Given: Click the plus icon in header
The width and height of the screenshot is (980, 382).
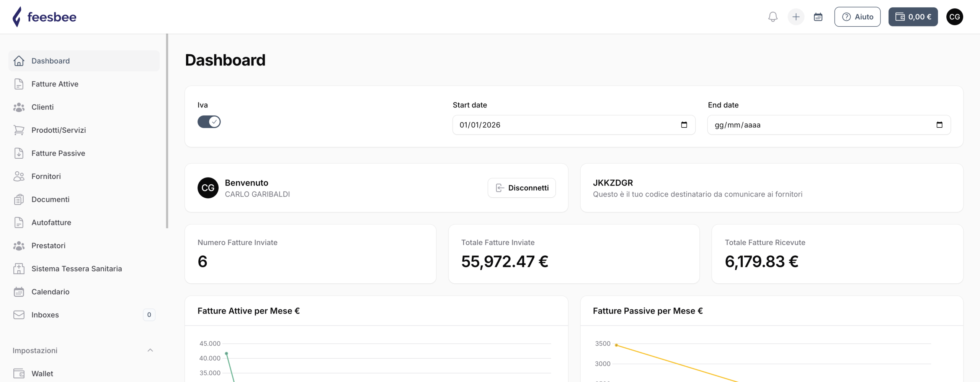Looking at the screenshot, I should pyautogui.click(x=796, y=17).
